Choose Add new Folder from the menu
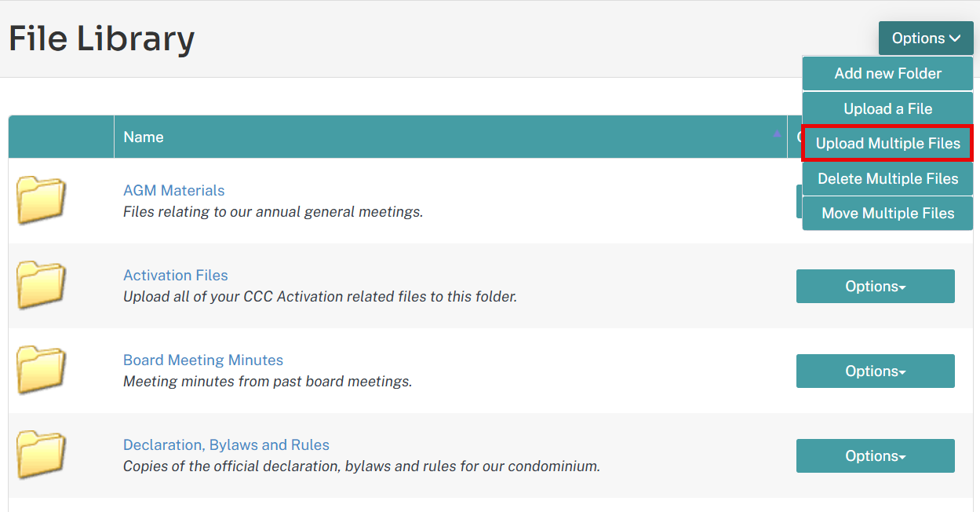The height and width of the screenshot is (512, 980). click(x=887, y=74)
